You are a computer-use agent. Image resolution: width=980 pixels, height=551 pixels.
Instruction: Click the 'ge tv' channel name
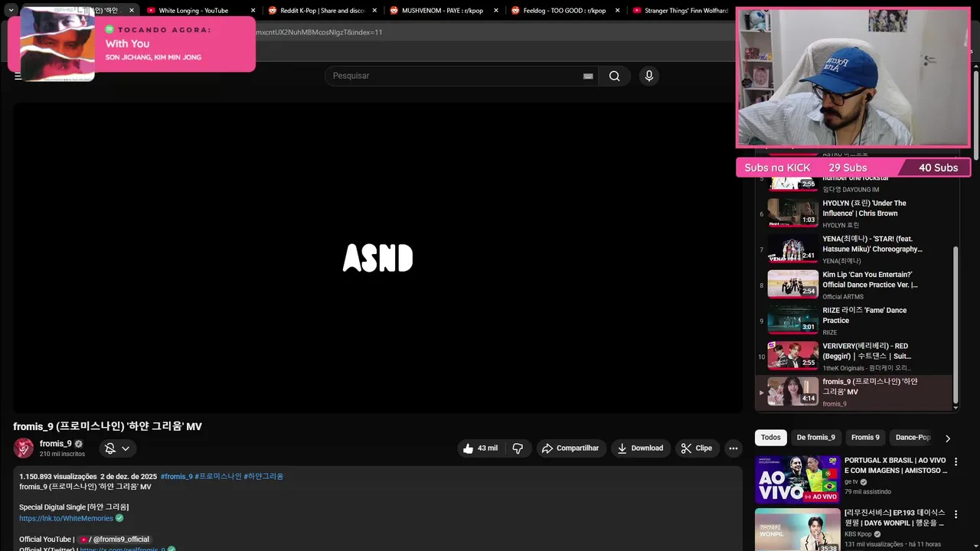(x=851, y=482)
